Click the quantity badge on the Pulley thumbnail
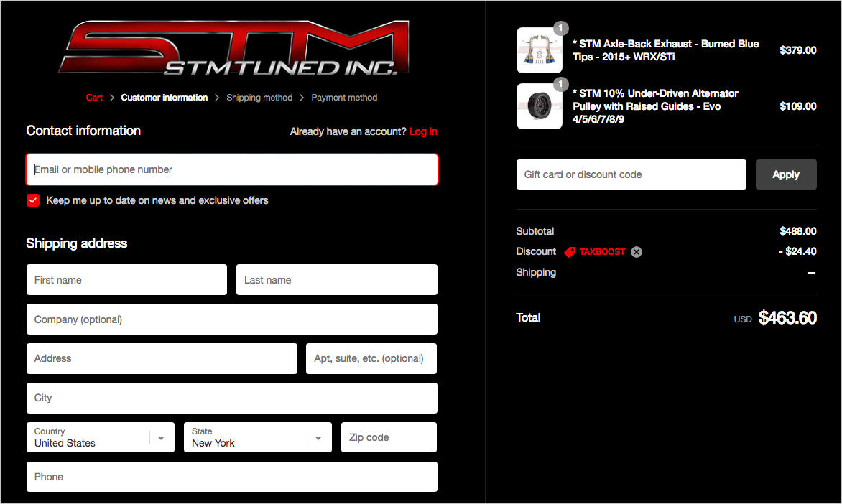Viewport: 842px width, 504px height. [560, 84]
